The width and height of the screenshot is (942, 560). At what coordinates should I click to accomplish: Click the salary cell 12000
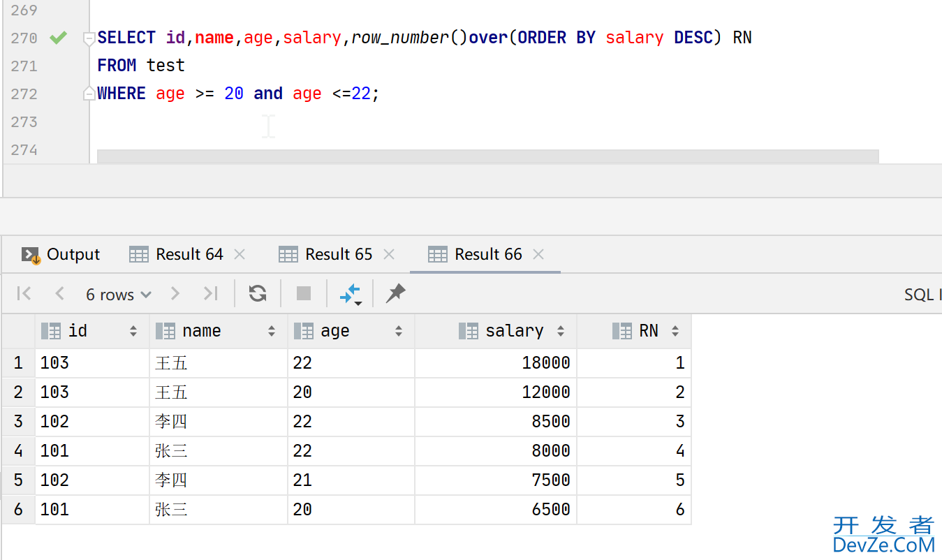(496, 392)
